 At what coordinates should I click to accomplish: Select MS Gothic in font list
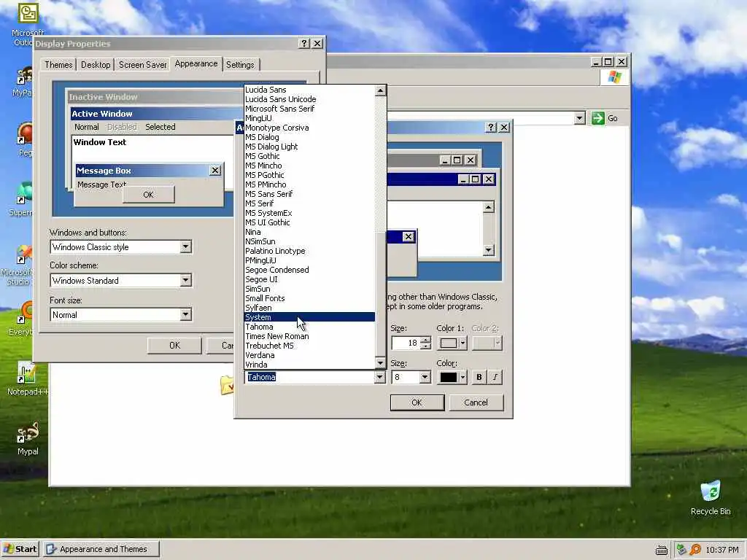tap(309, 156)
